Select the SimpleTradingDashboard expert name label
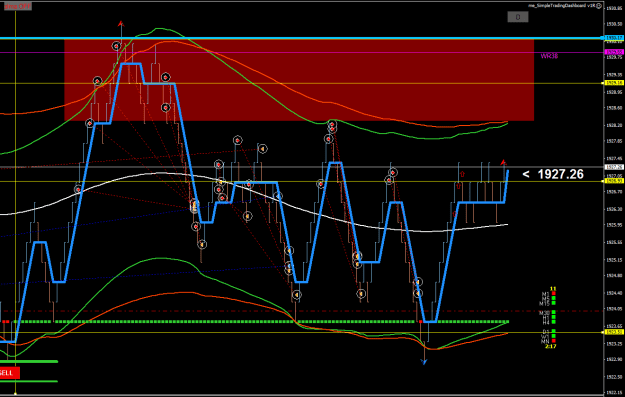Screen dimensions: 625x397 (x=561, y=6)
